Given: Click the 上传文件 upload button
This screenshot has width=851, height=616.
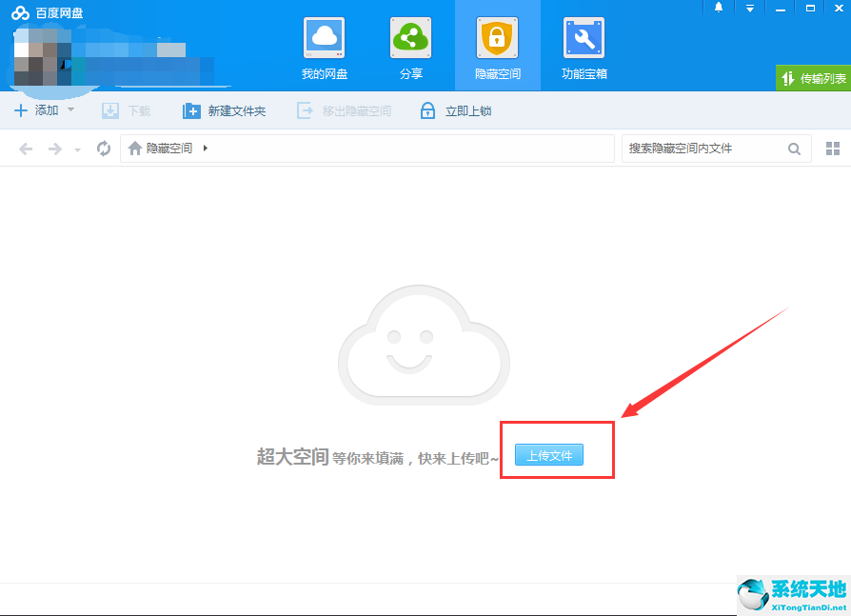Looking at the screenshot, I should click(549, 455).
